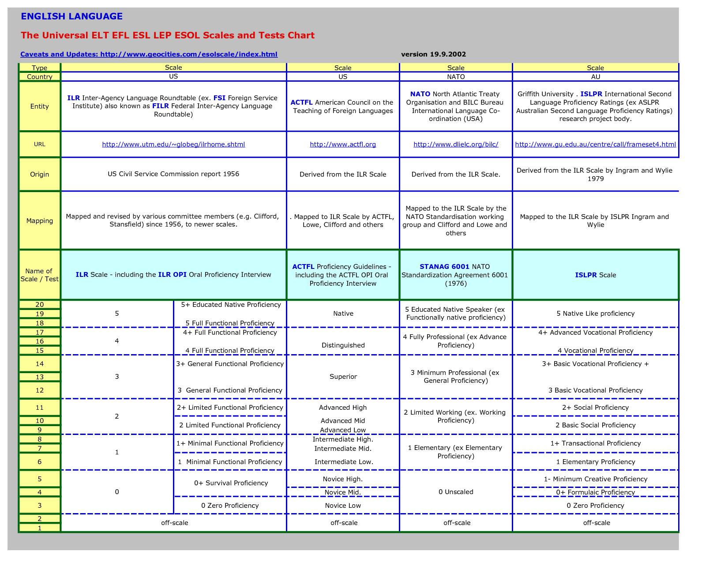The width and height of the screenshot is (728, 563).
Task: Click the ACTFL Proficiency Guidelines name cell
Action: [x=343, y=275]
